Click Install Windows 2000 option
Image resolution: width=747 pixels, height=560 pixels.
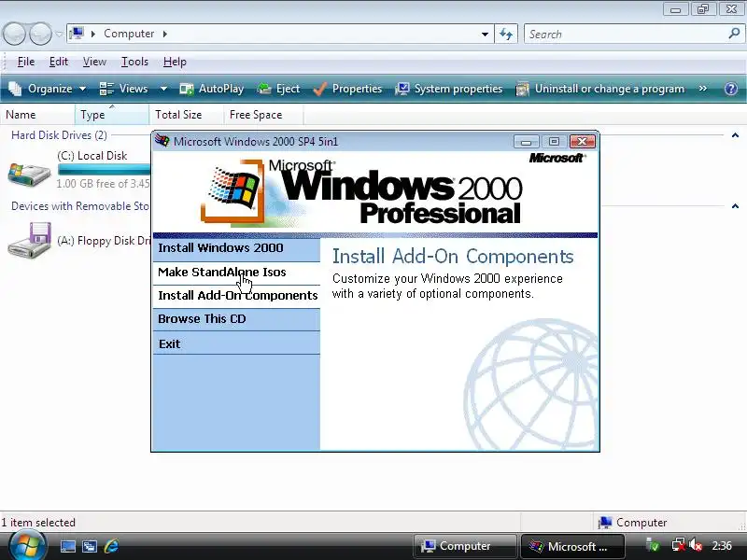pyautogui.click(x=236, y=248)
